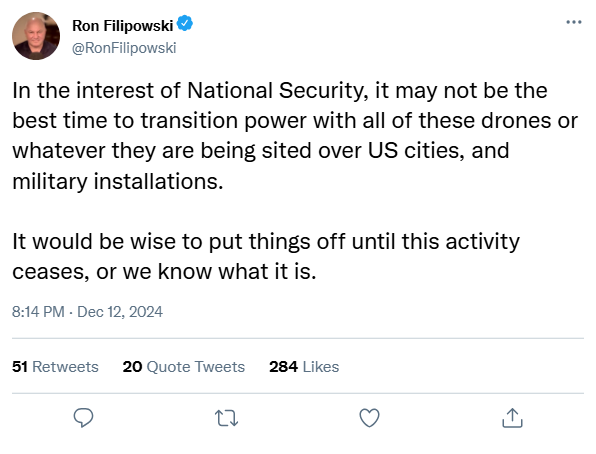Open Ron Filipowski's profile picture
Viewport: 596px width, 454px height.
click(36, 36)
